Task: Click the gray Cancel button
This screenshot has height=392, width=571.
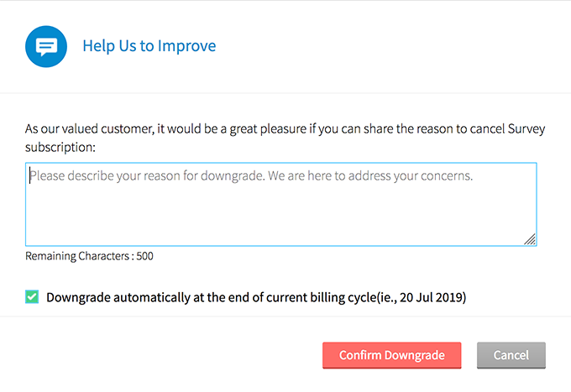Action: pos(511,355)
